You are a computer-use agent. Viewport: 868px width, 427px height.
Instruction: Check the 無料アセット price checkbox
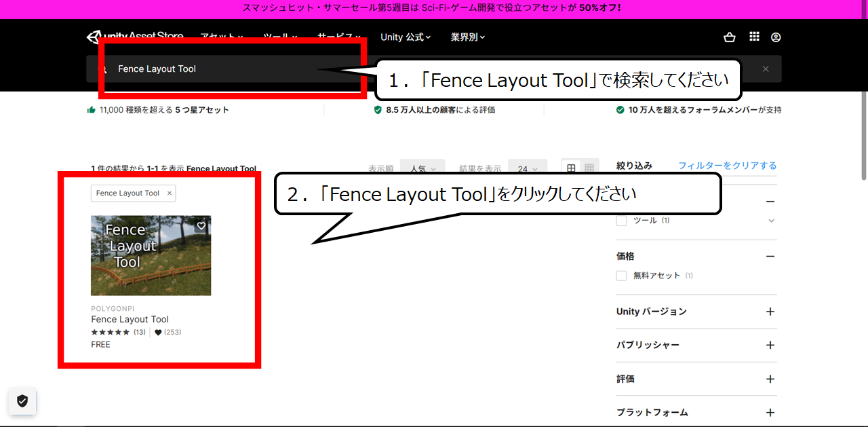[x=621, y=276]
